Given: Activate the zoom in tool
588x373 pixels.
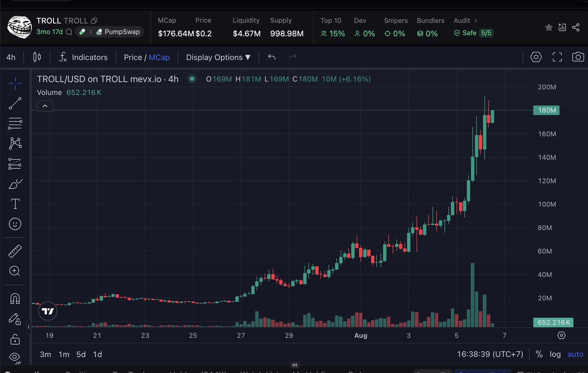Looking at the screenshot, I should click(x=15, y=271).
